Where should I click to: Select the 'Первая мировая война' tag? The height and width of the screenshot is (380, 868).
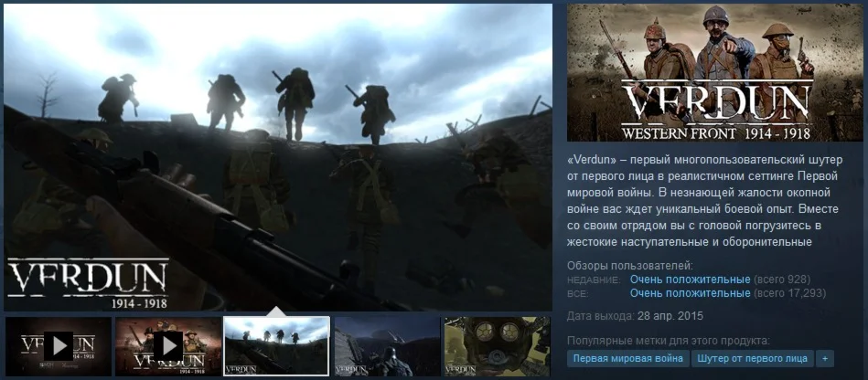(627, 358)
